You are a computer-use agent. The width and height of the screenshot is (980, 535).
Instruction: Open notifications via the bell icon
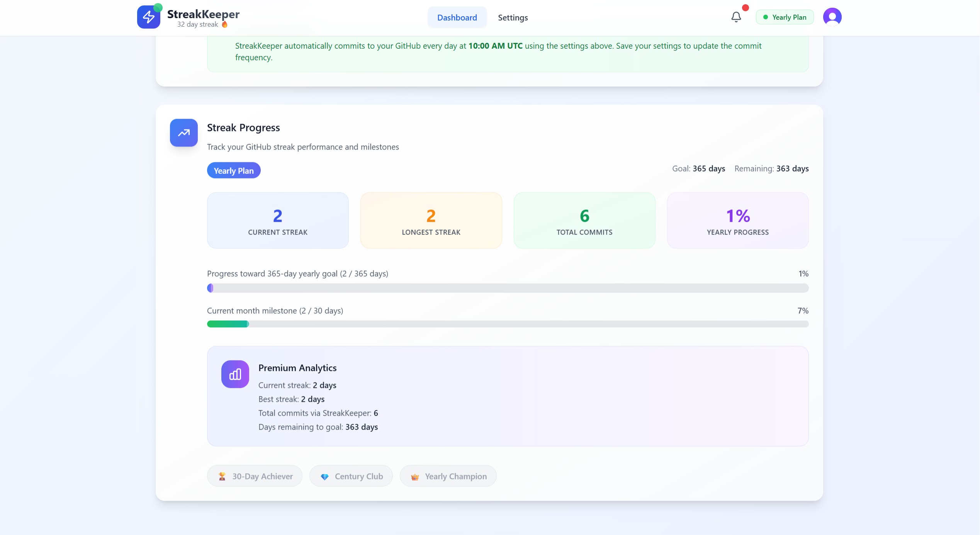[735, 17]
